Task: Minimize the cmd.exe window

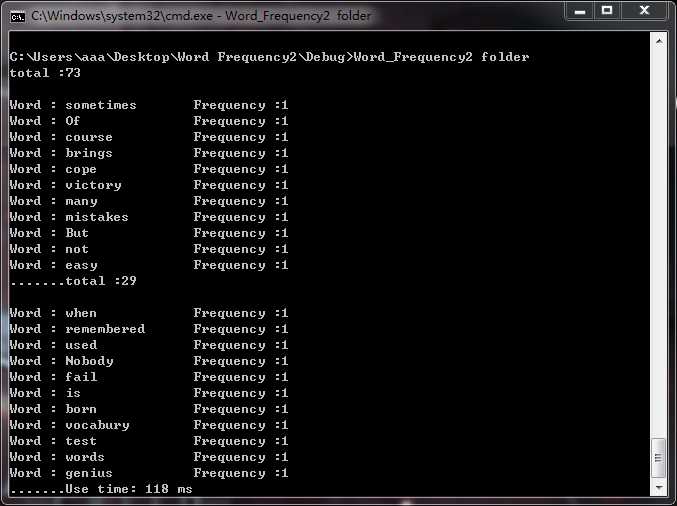Action: coord(580,11)
